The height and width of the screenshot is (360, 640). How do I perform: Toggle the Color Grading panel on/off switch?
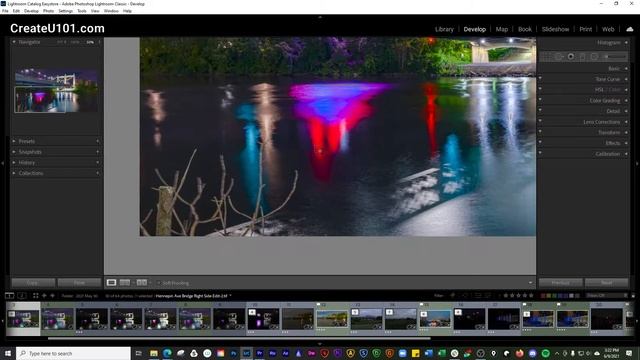(x=540, y=100)
